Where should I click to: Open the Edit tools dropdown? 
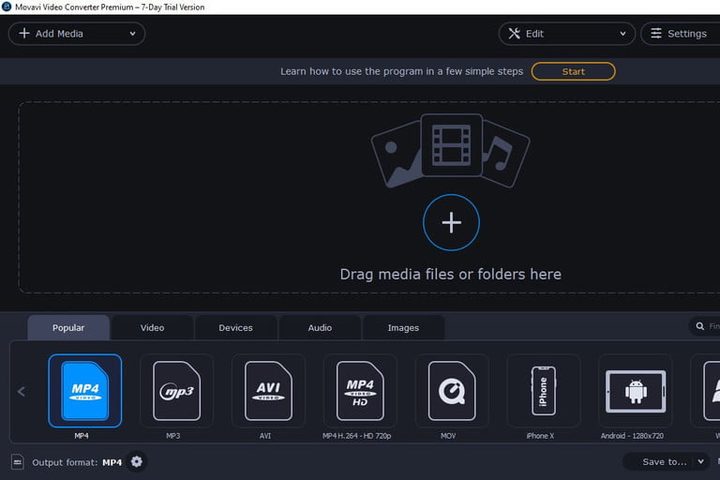point(567,34)
